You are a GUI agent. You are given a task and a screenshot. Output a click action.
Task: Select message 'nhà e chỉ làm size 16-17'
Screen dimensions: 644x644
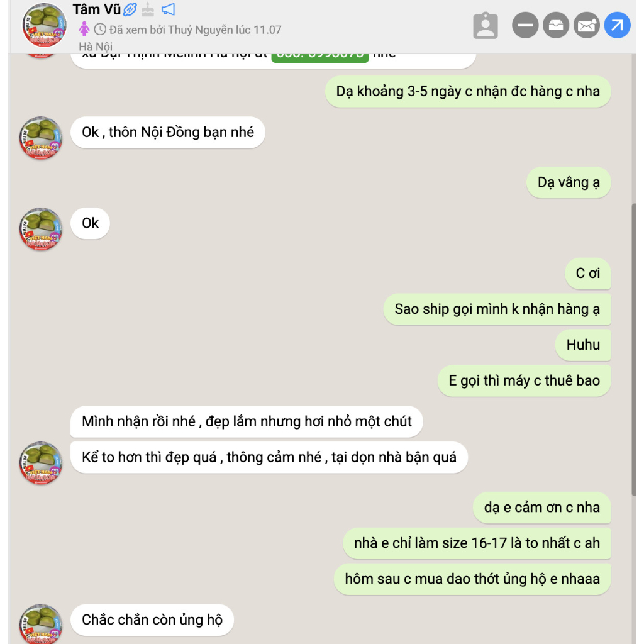pyautogui.click(x=477, y=543)
